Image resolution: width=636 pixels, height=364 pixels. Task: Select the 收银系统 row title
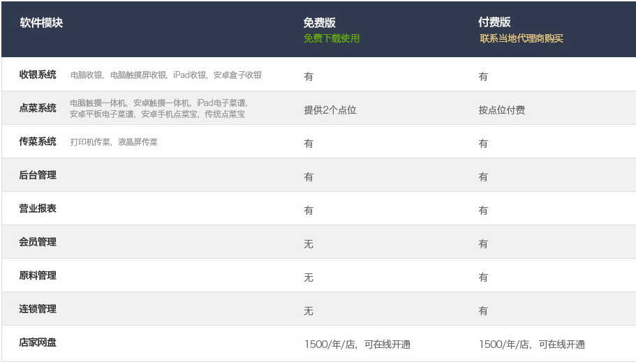click(37, 75)
